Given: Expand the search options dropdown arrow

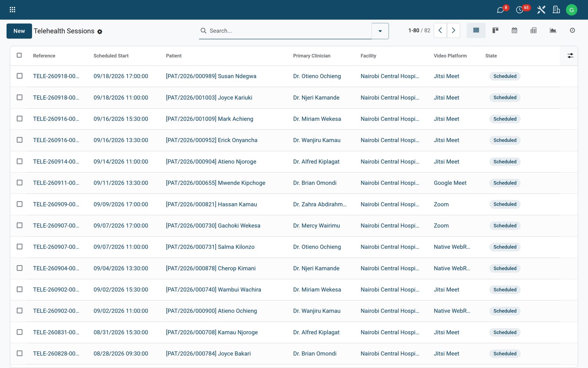Looking at the screenshot, I should 380,31.
